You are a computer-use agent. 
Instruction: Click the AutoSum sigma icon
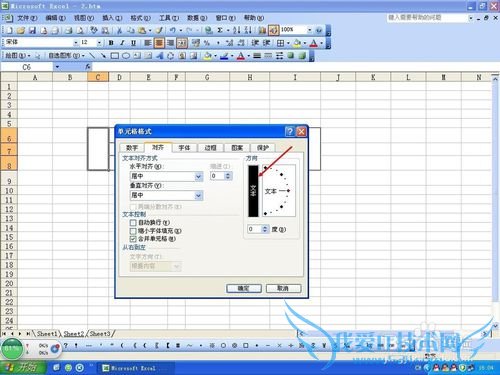click(220, 31)
